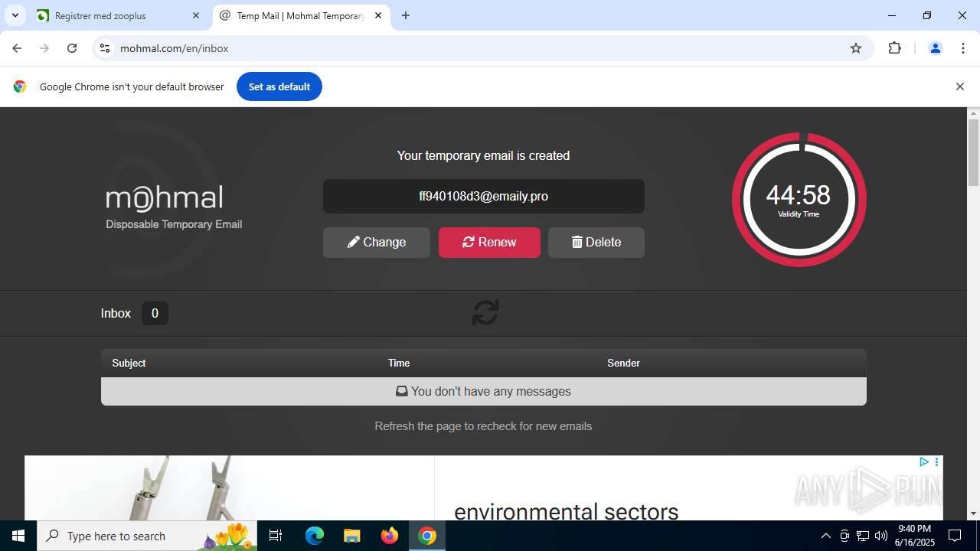Open the Windows Start menu
Screen dimensions: 980x551
18,536
